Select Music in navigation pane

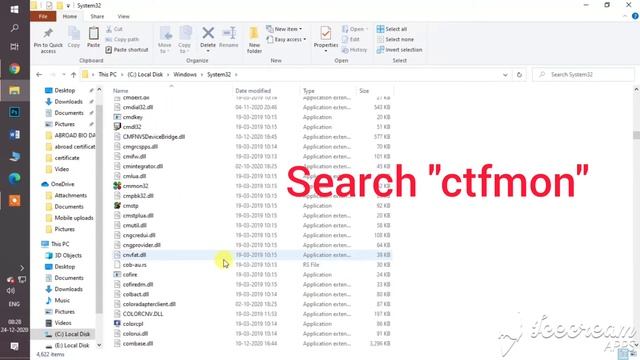(62, 300)
